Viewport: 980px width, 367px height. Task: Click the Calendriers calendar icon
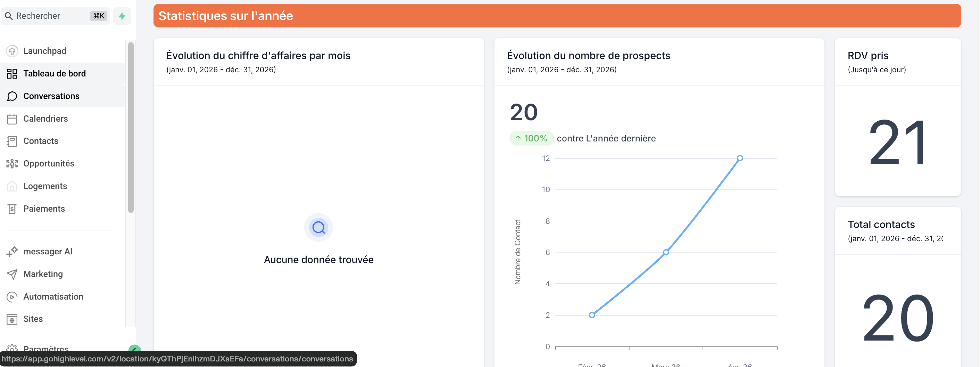click(x=12, y=119)
